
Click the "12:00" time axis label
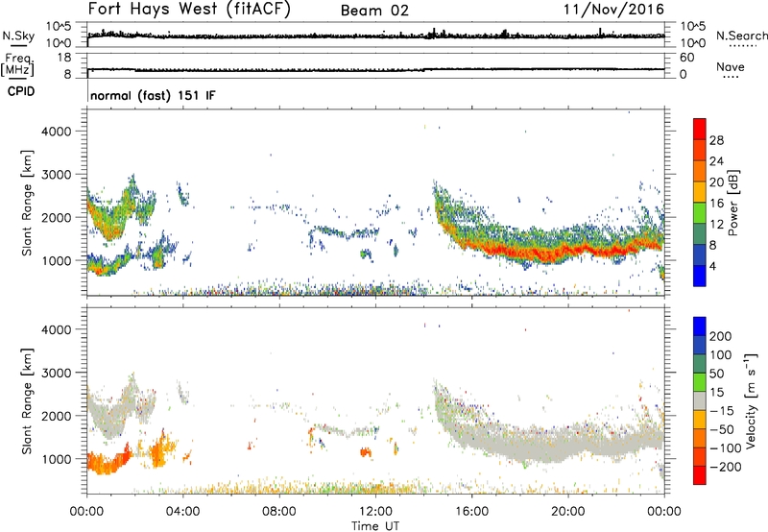click(375, 512)
